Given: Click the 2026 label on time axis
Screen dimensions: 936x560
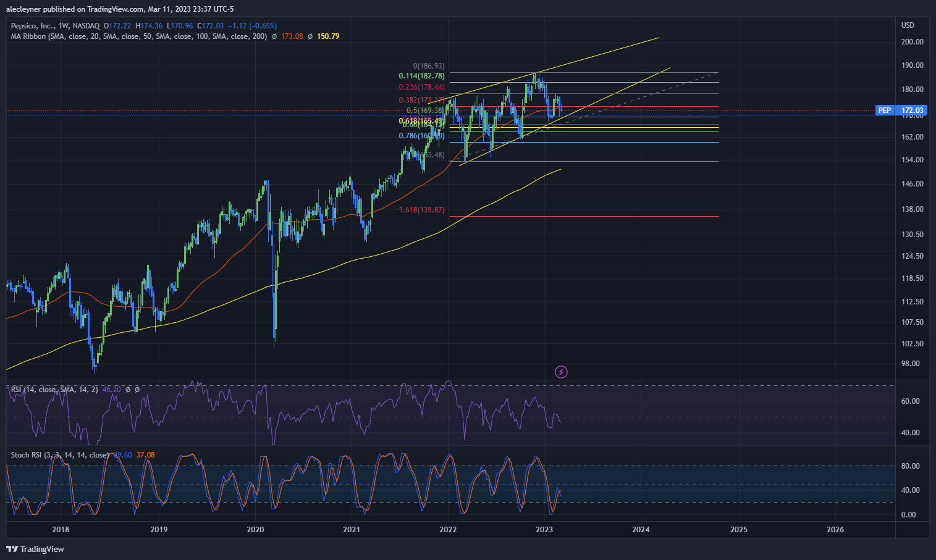Looking at the screenshot, I should click(835, 529).
